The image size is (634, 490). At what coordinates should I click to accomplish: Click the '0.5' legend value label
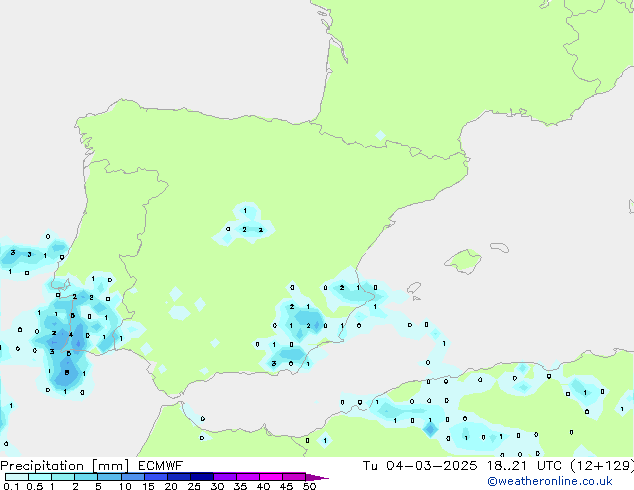34,486
